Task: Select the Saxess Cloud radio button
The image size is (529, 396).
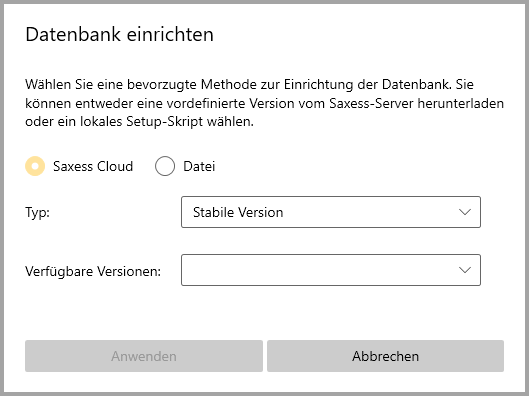Action: (x=35, y=166)
